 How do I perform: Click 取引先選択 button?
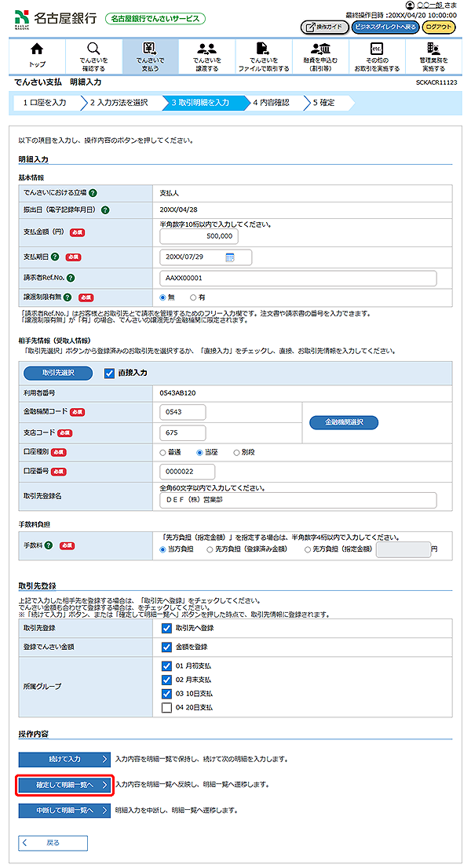57,374
